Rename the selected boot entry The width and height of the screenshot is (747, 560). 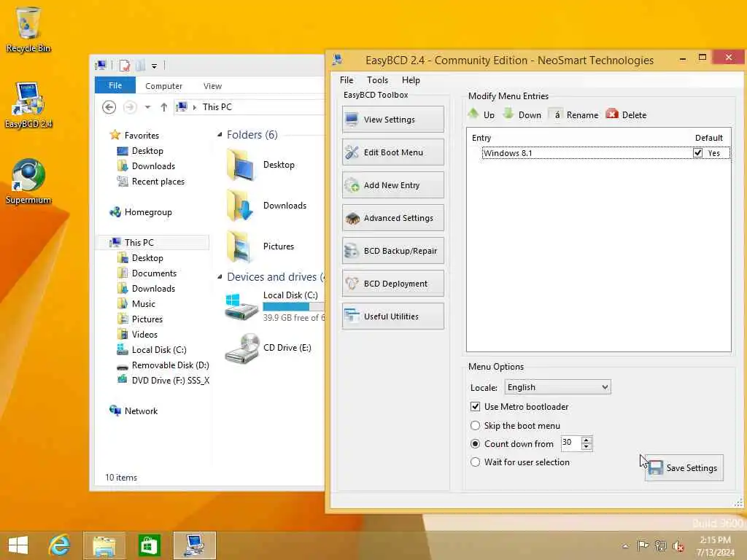click(574, 114)
